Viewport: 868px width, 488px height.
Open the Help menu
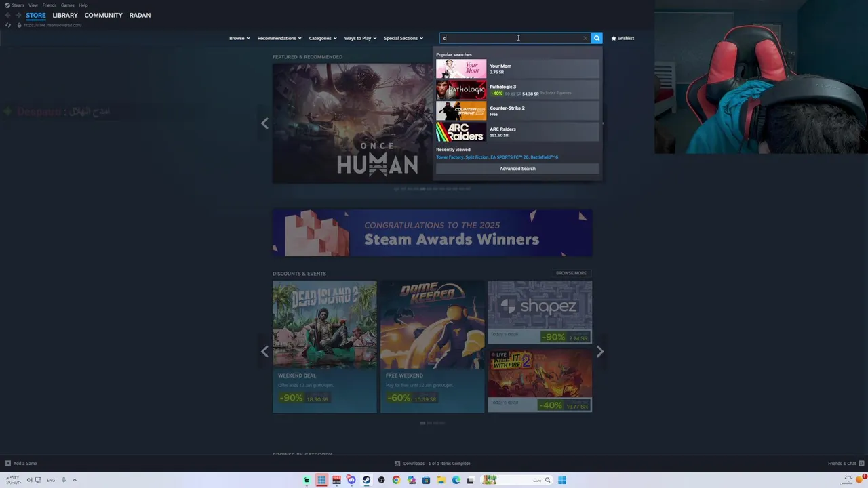(x=83, y=5)
